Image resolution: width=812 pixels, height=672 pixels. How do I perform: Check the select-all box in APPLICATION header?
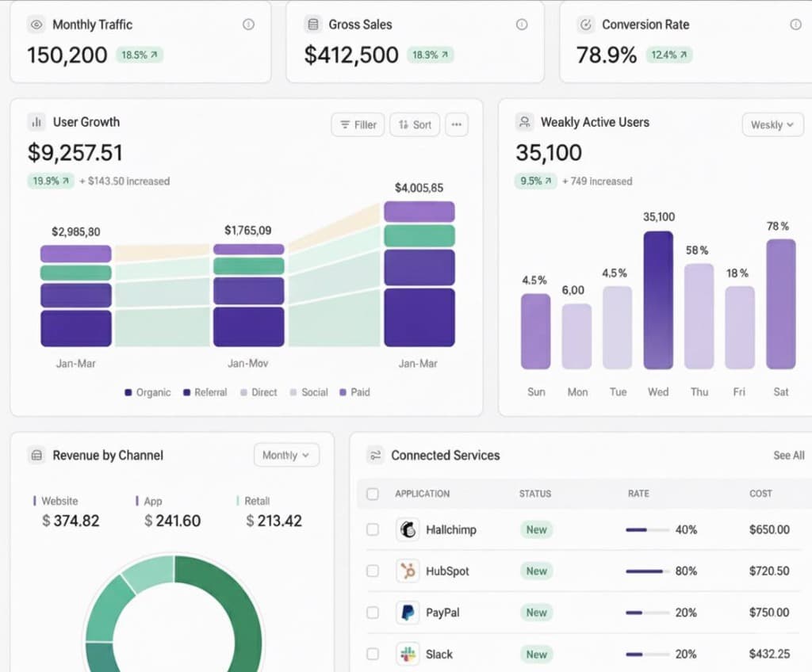click(x=373, y=493)
